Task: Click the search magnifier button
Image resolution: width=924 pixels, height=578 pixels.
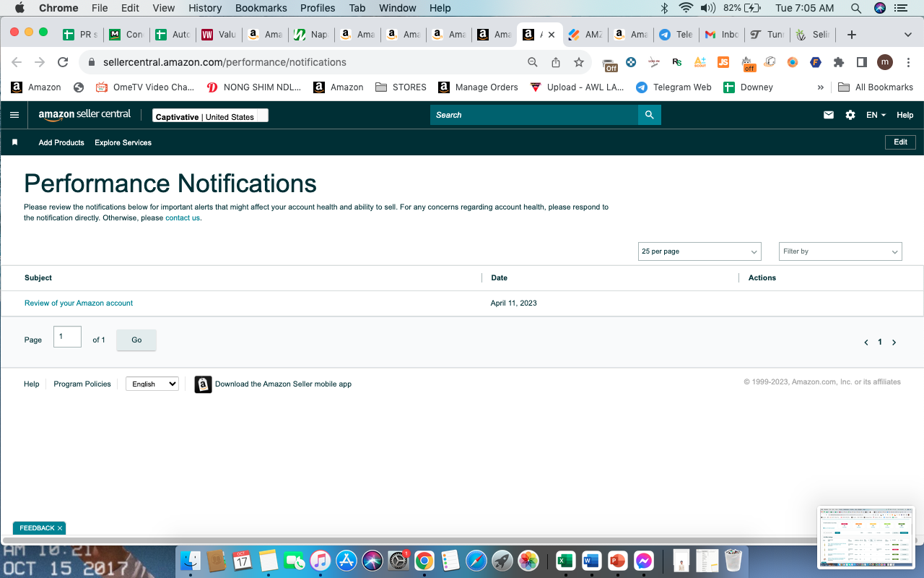Action: coord(650,115)
